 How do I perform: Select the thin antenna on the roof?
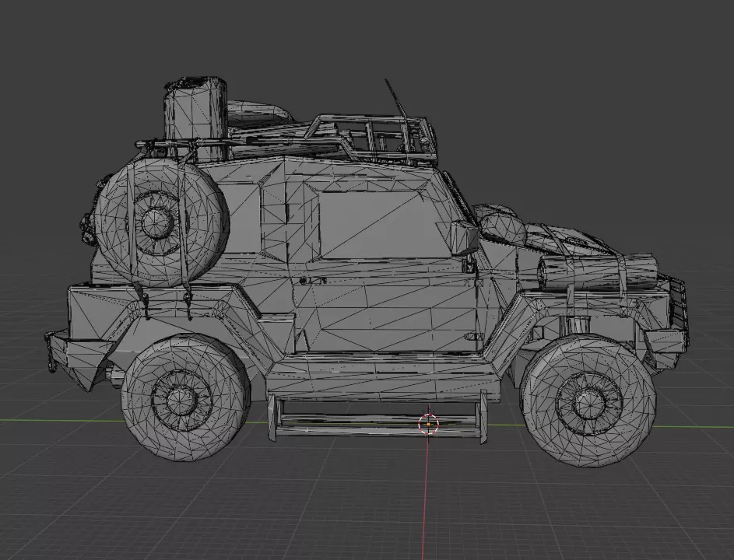396,98
